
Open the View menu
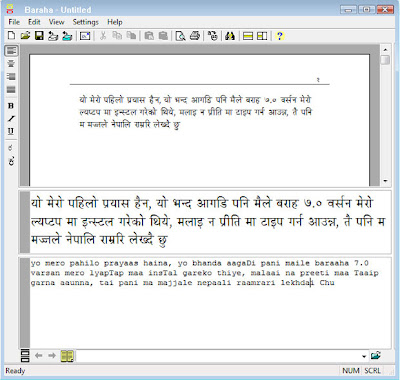pos(56,22)
